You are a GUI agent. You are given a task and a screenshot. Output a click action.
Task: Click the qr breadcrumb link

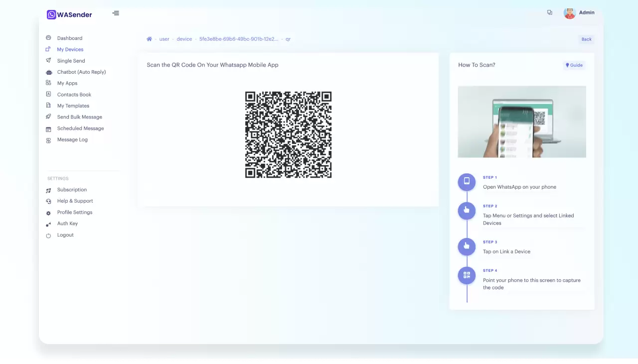coord(288,39)
